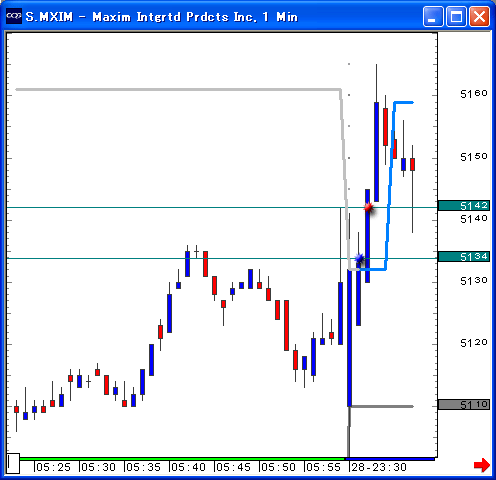Click the 5140 price scale value
This screenshot has width=496, height=480.
pyautogui.click(x=474, y=219)
